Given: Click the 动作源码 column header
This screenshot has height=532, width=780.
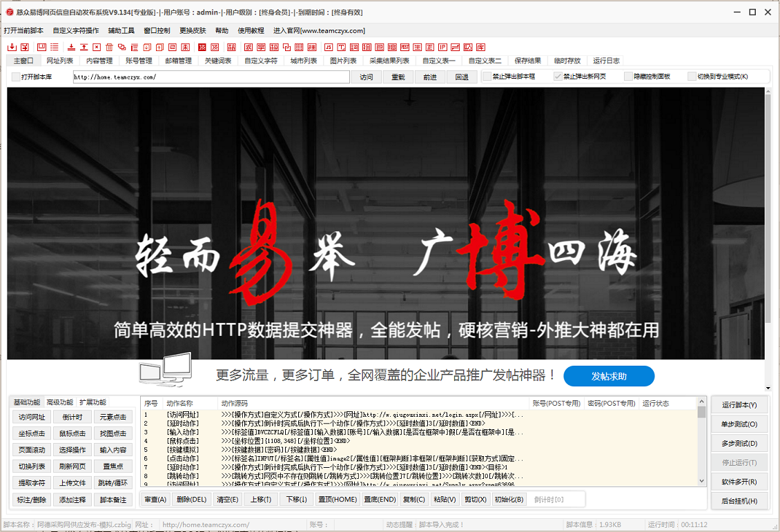Looking at the screenshot, I should pyautogui.click(x=373, y=403).
